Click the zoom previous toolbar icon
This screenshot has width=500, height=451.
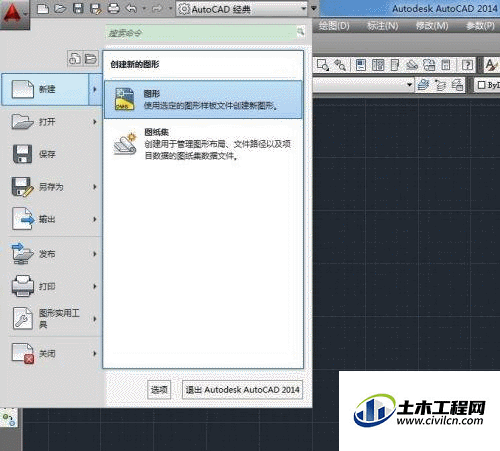pyautogui.click(x=340, y=65)
